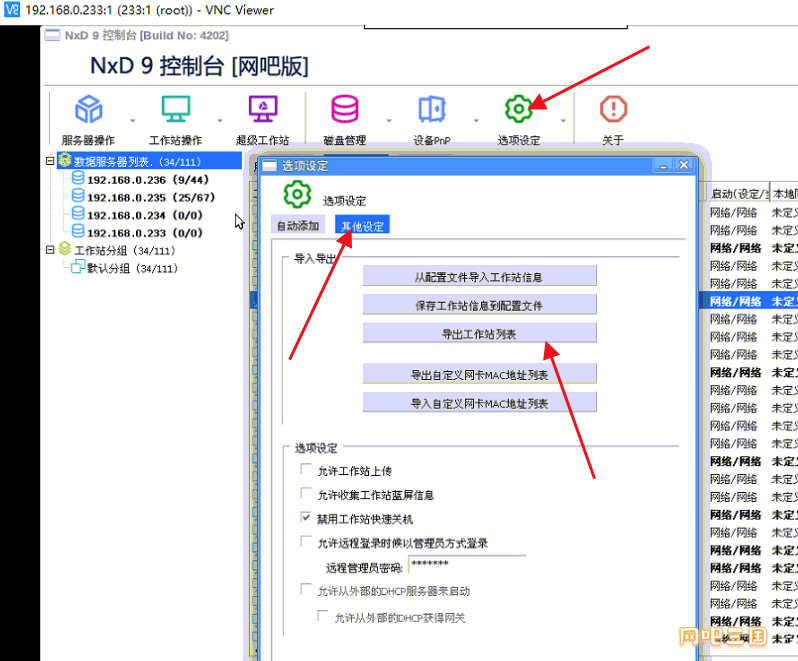Uncheck 禁用工作站快速关机 checkbox

click(305, 517)
